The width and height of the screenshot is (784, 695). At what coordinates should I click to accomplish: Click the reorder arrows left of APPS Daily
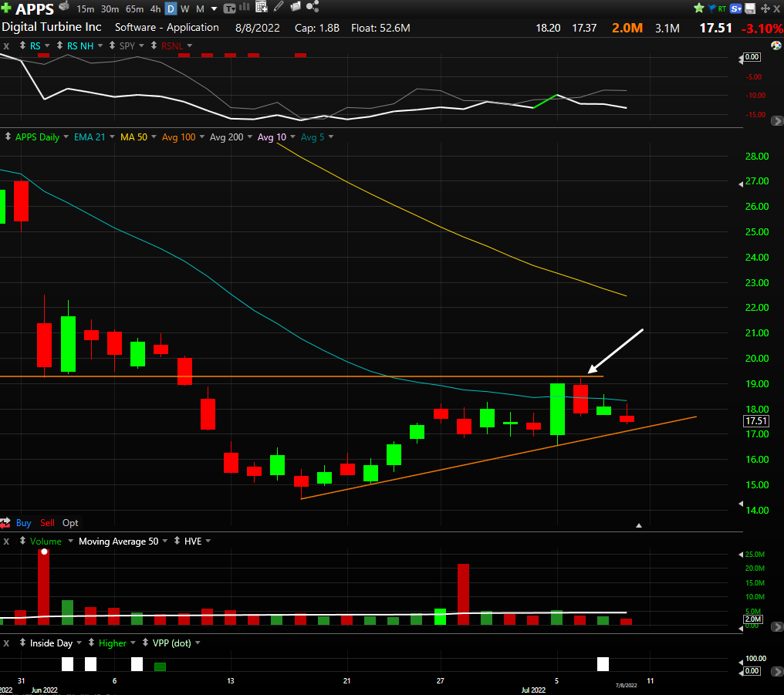(x=8, y=137)
